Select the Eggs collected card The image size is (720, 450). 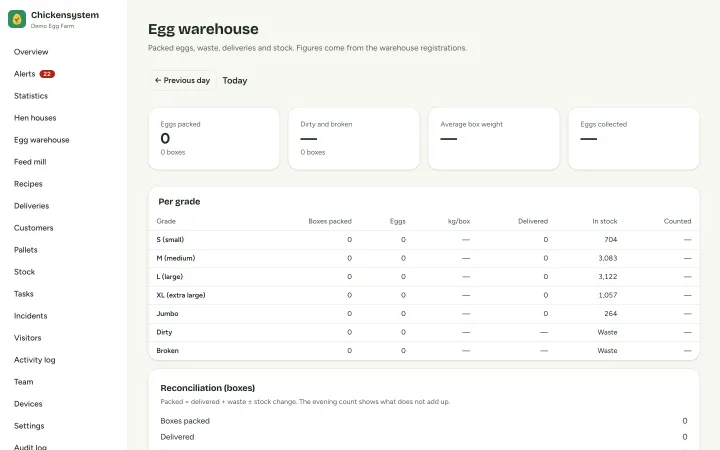tap(634, 139)
